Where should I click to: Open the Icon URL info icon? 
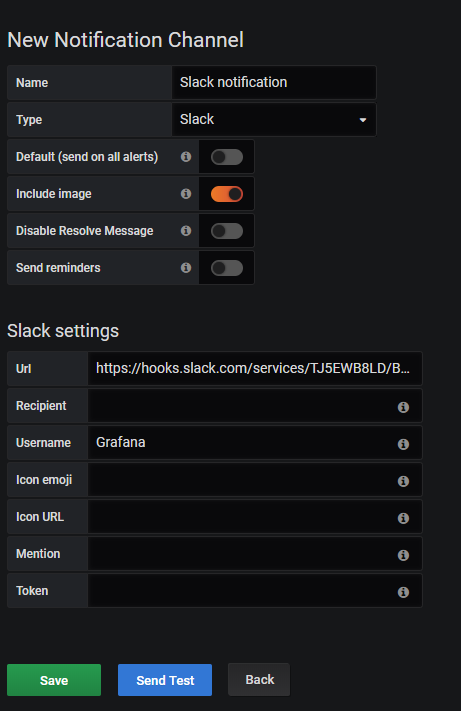[x=403, y=518]
